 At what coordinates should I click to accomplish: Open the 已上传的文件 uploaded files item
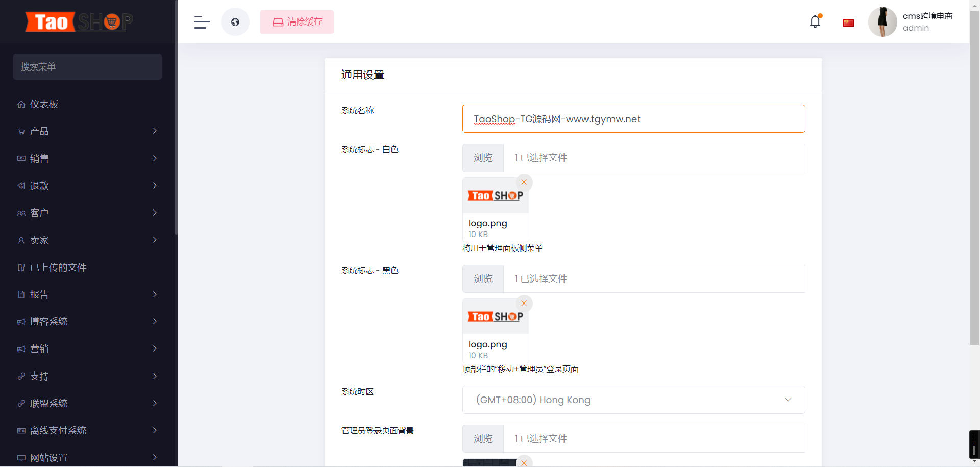(87, 267)
